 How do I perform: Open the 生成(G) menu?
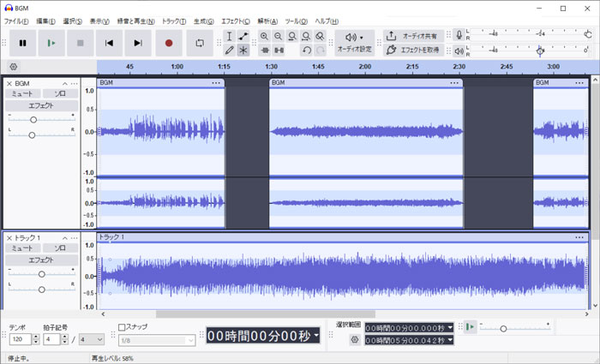point(204,21)
